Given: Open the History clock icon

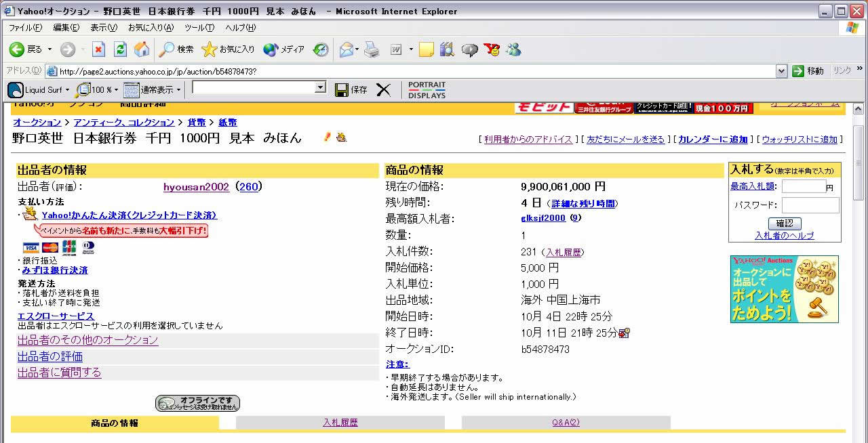Looking at the screenshot, I should coord(321,49).
